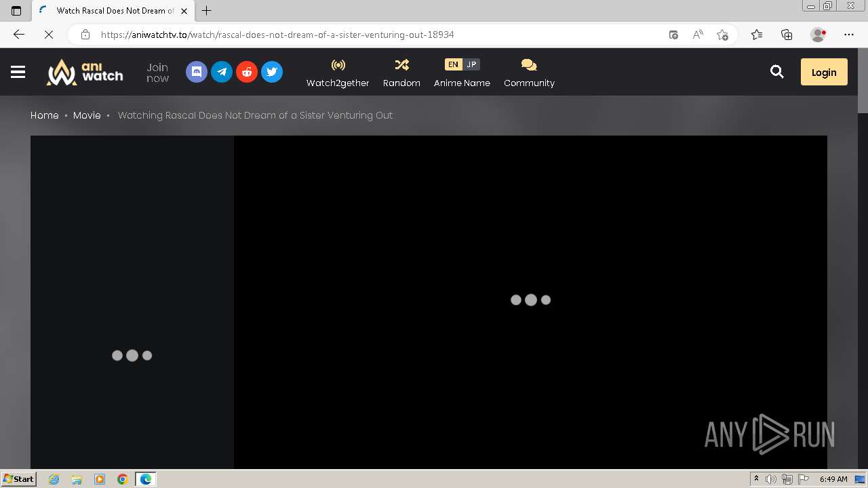Screen dimensions: 868x488
Task: Add this page to favorites
Action: [722, 35]
